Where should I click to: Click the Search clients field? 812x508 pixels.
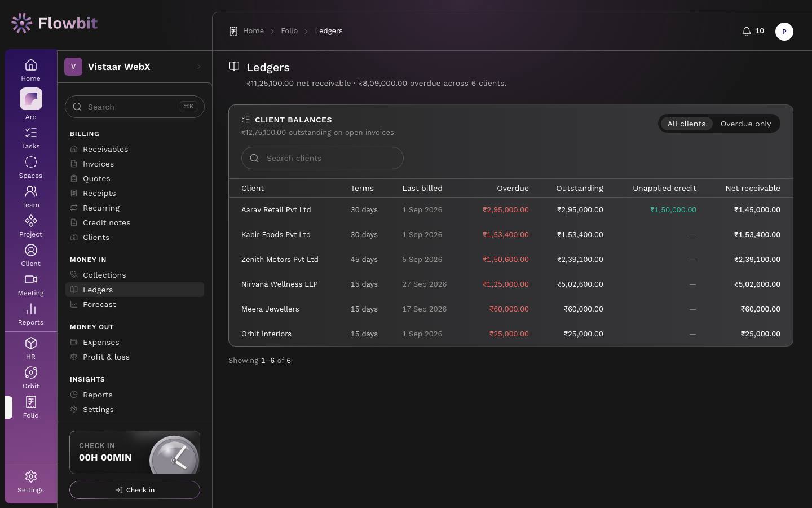(323, 158)
